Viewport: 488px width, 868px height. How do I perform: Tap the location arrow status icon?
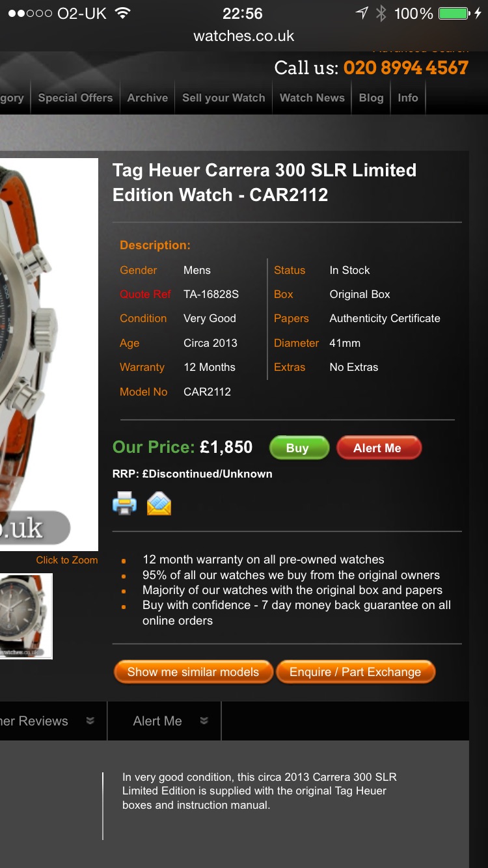[362, 13]
